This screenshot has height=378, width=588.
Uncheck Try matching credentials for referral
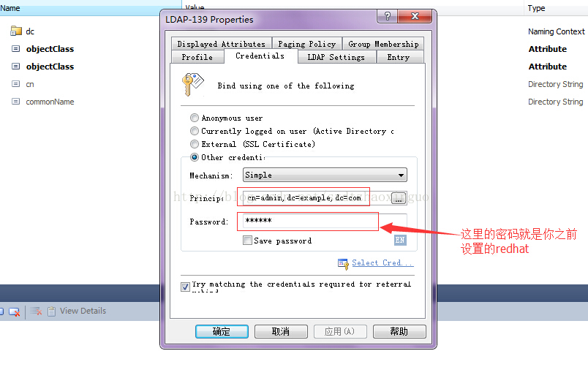click(185, 287)
